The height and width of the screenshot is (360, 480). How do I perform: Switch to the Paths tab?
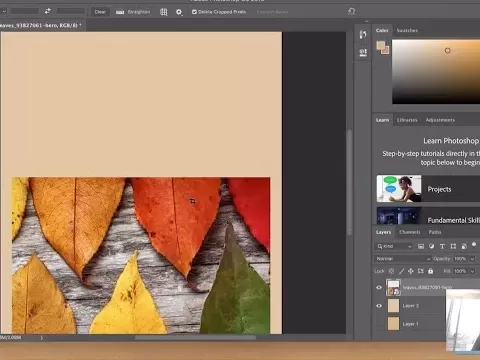coord(435,232)
